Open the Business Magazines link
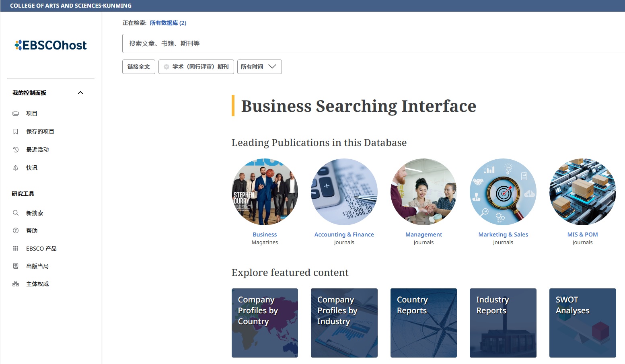Screen dimensions: 625x364 [265, 234]
